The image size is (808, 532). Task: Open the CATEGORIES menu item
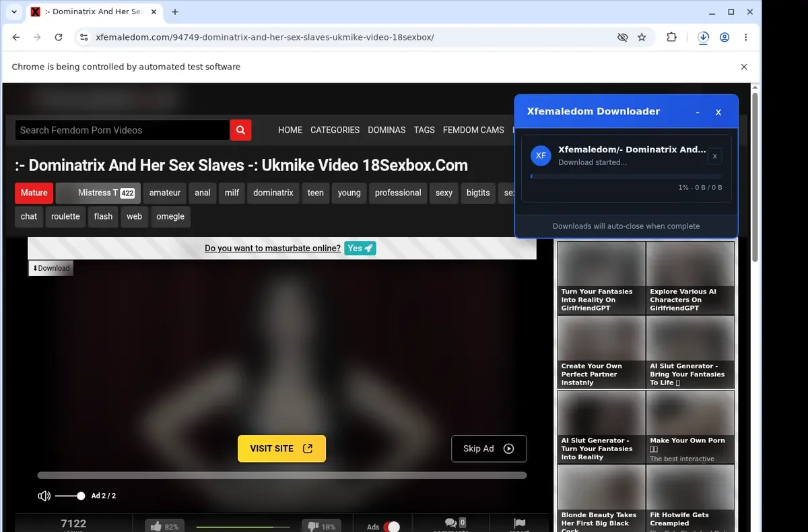click(x=335, y=130)
